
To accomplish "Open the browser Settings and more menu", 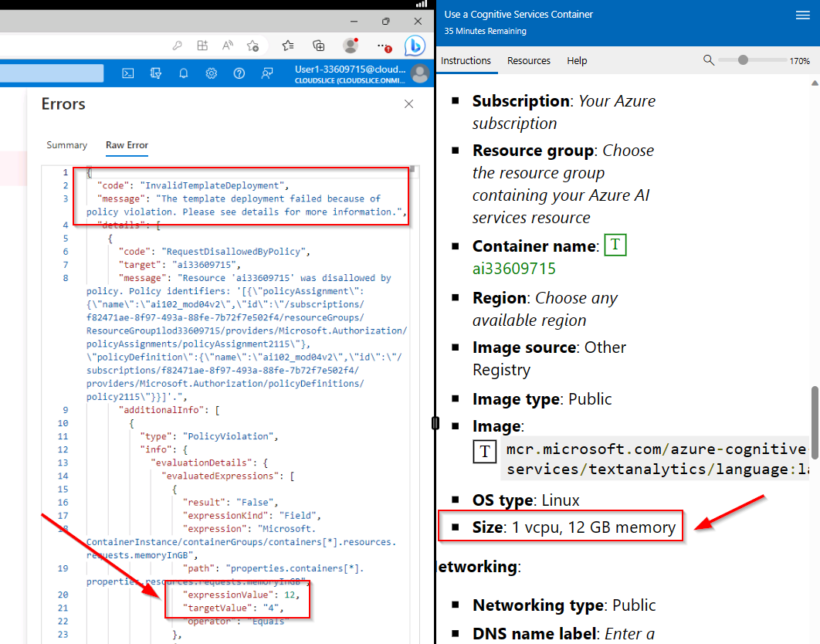I will pyautogui.click(x=381, y=46).
